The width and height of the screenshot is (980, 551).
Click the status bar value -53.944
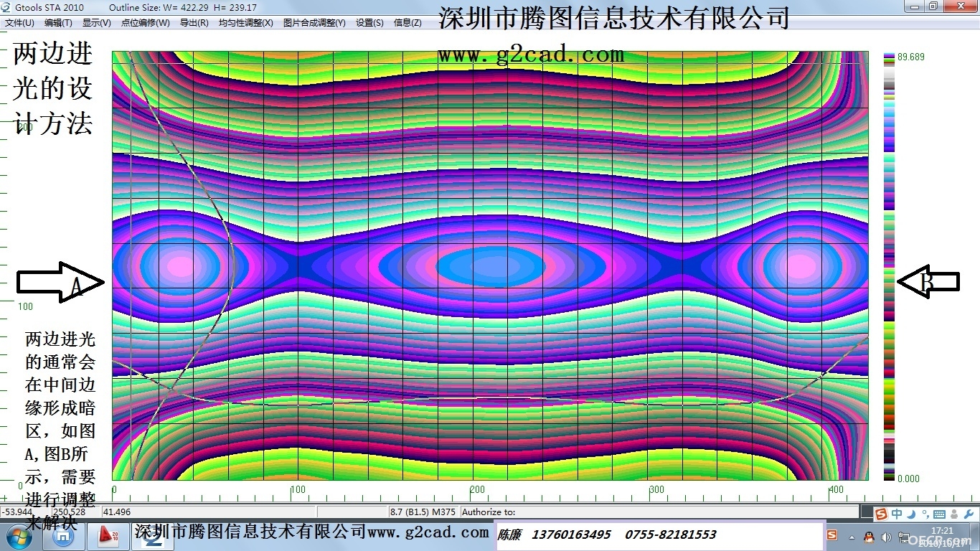point(17,512)
